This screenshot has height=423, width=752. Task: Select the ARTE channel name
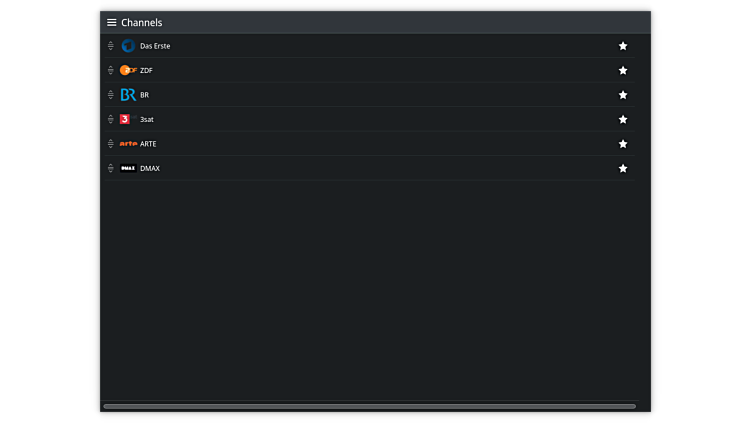[148, 144]
